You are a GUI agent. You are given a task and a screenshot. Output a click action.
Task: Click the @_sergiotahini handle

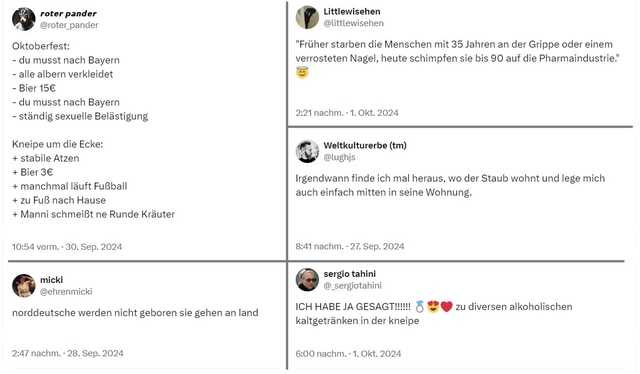tap(352, 286)
